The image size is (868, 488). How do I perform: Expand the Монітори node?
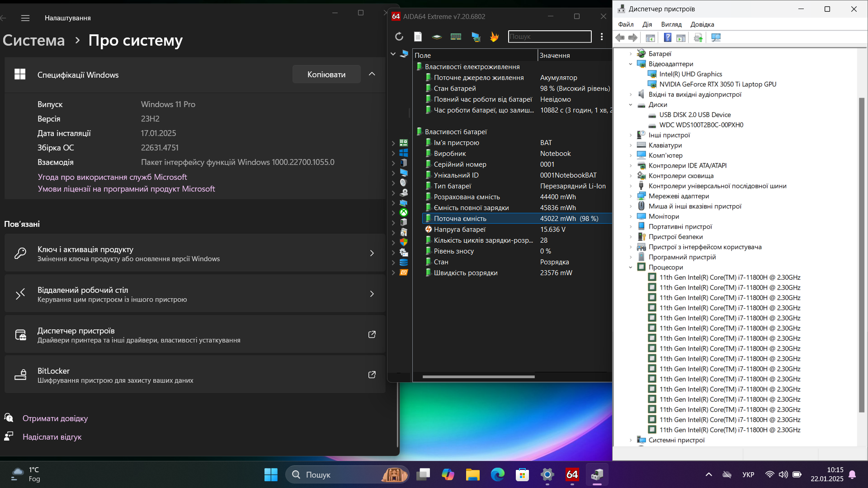[x=631, y=216]
